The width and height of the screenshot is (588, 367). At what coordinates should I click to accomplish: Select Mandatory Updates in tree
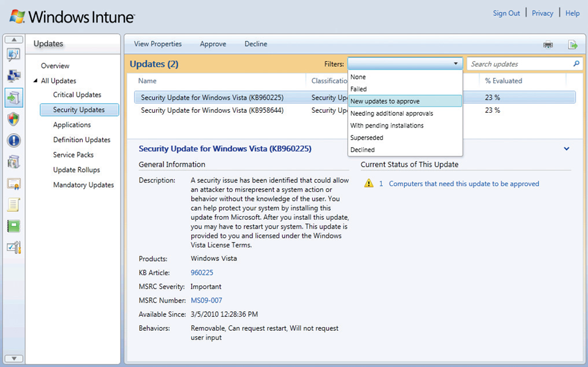(83, 184)
